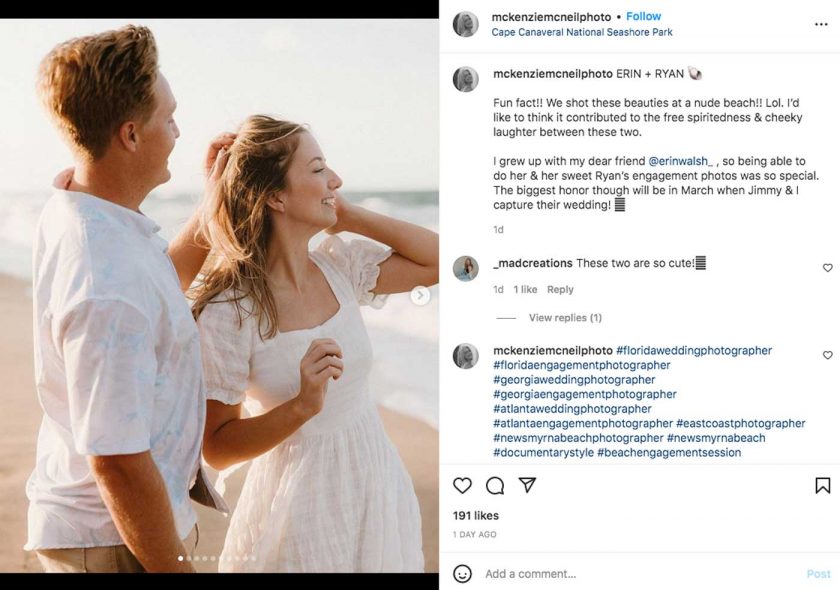Open emoji picker in comment box

pyautogui.click(x=462, y=574)
